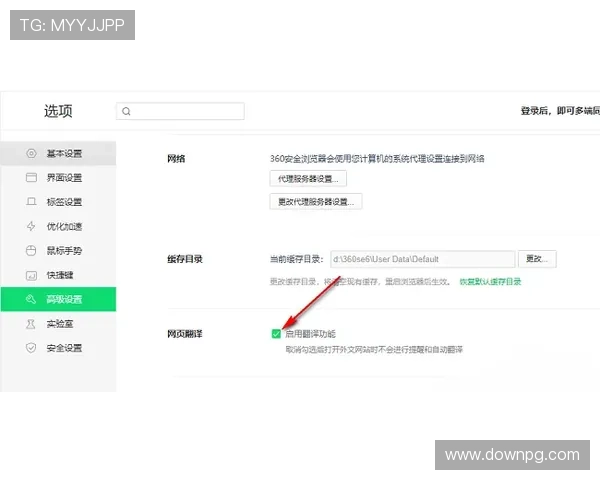
Task: Go to 标签设置 section
Action: pos(58,202)
